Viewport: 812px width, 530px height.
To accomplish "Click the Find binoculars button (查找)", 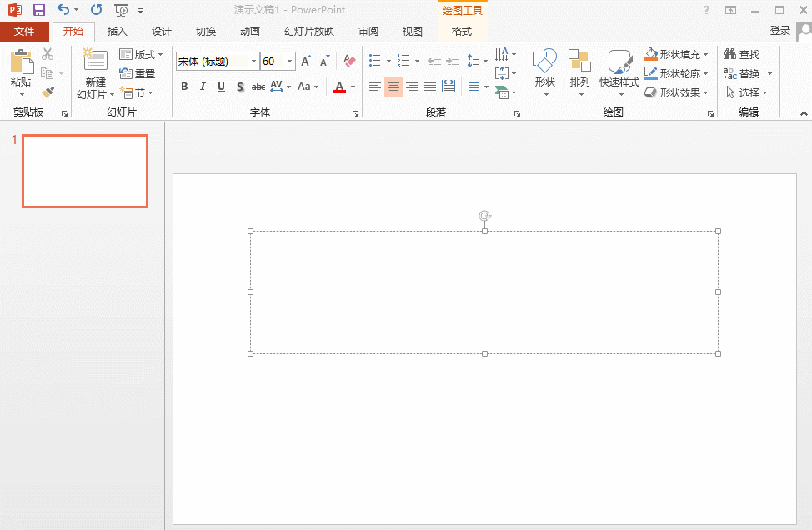I will 742,54.
